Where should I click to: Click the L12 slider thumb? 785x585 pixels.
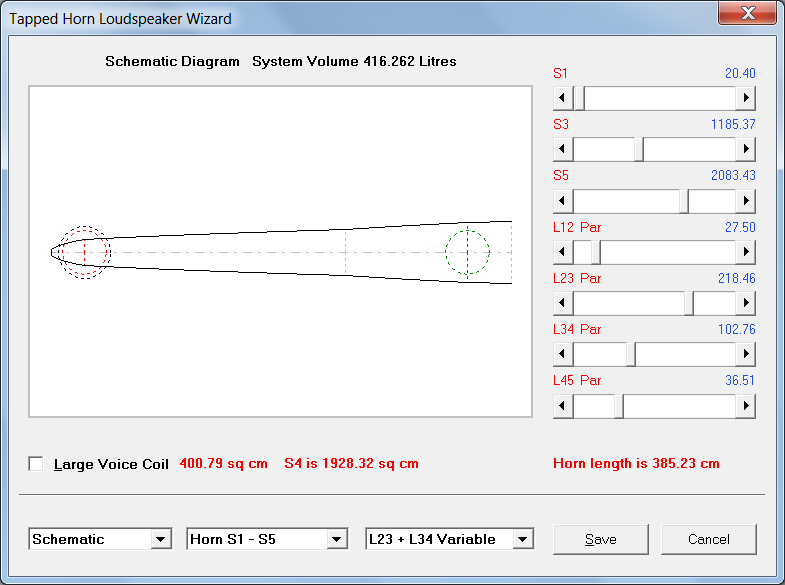click(x=596, y=252)
